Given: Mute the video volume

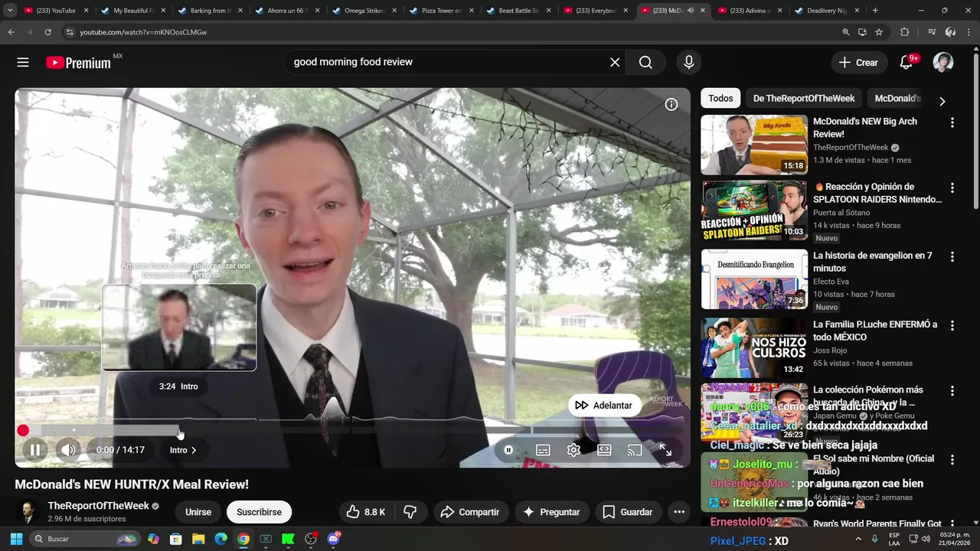Looking at the screenshot, I should coord(68,450).
